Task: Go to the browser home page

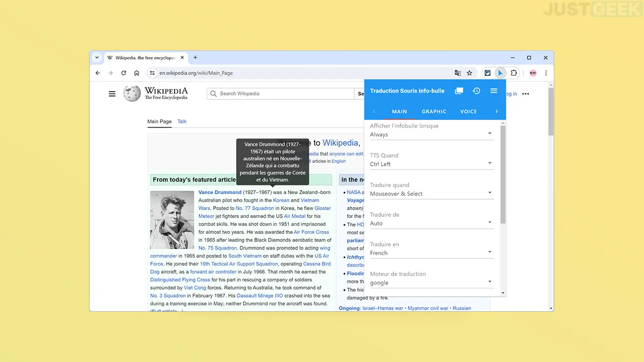Action: pyautogui.click(x=136, y=73)
